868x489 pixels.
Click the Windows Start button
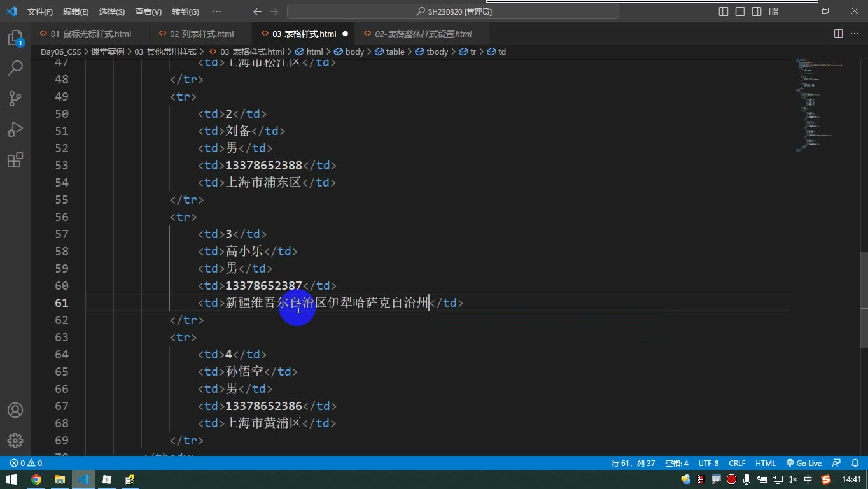click(x=11, y=479)
